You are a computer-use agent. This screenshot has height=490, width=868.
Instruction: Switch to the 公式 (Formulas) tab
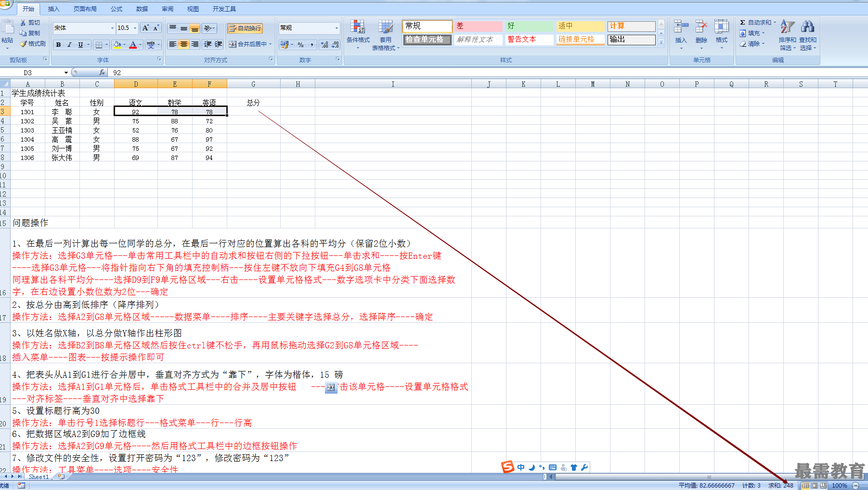117,9
